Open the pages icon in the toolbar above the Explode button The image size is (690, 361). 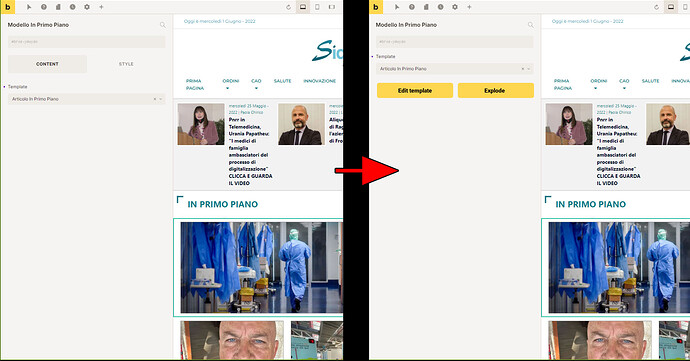(426, 7)
